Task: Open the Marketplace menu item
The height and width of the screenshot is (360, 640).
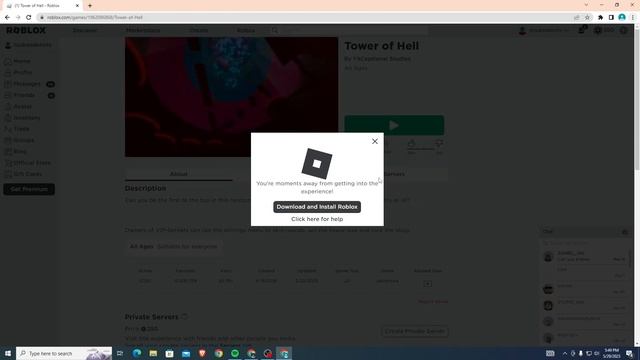Action: coord(143,30)
